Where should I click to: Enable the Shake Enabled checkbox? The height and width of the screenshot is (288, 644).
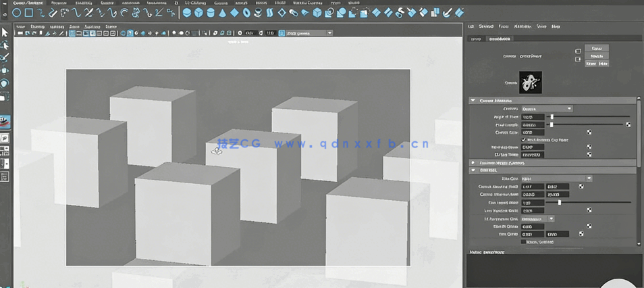[524, 241]
